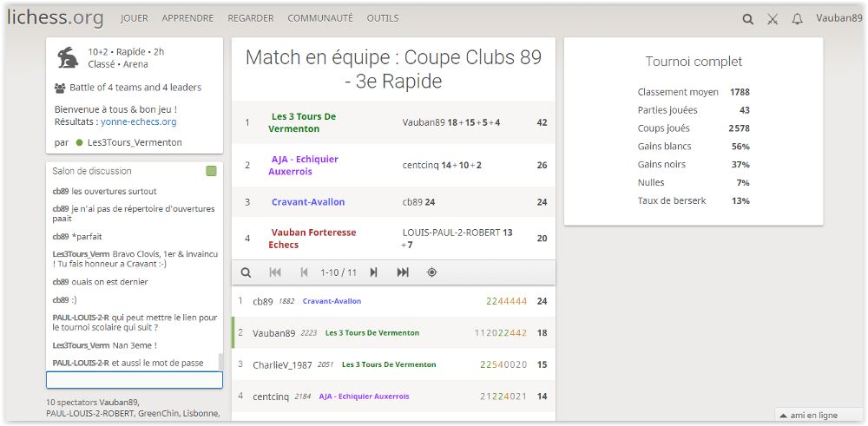
Task: Search player in standings pager
Action: 247,272
